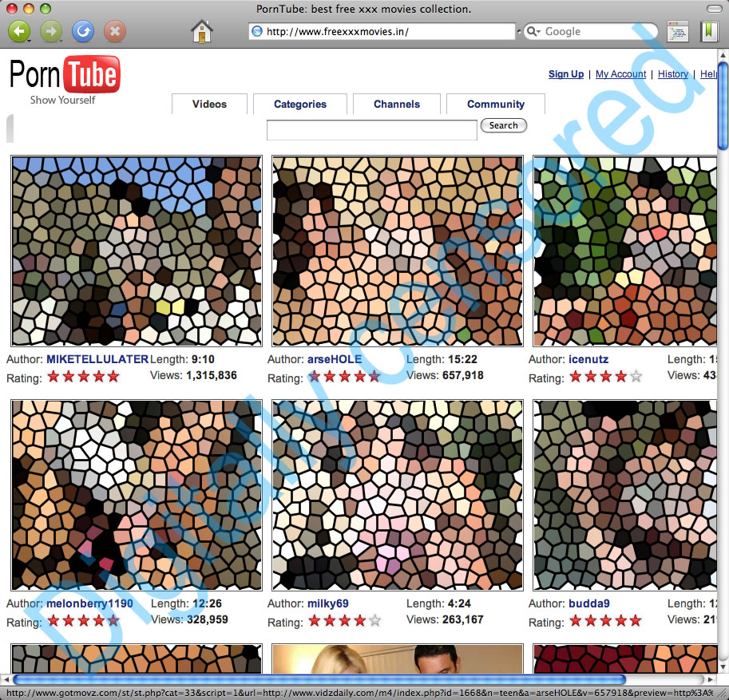Click the vertical scrollbar thumb

coord(723,107)
